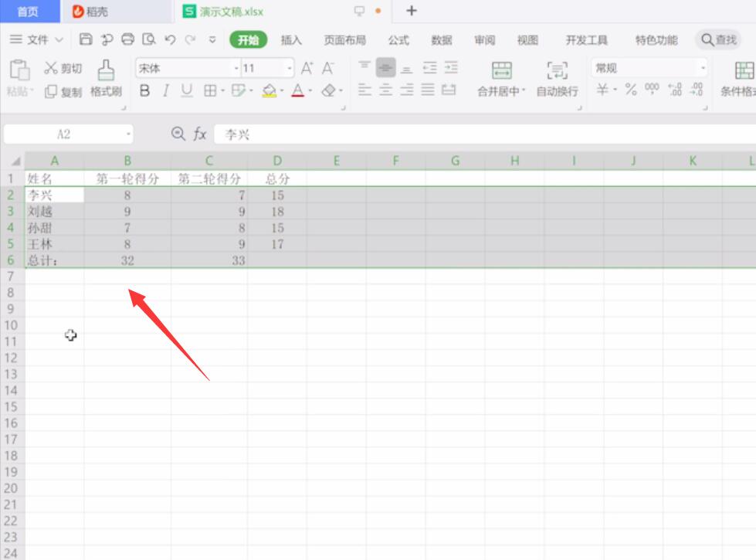756x560 pixels.
Task: Click the Redo arrow icon
Action: (191, 39)
